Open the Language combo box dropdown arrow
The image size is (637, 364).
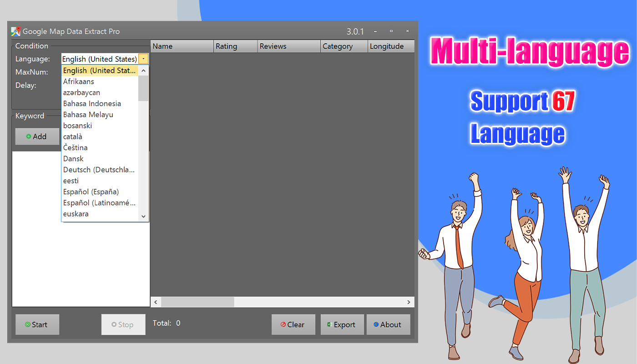coord(143,59)
